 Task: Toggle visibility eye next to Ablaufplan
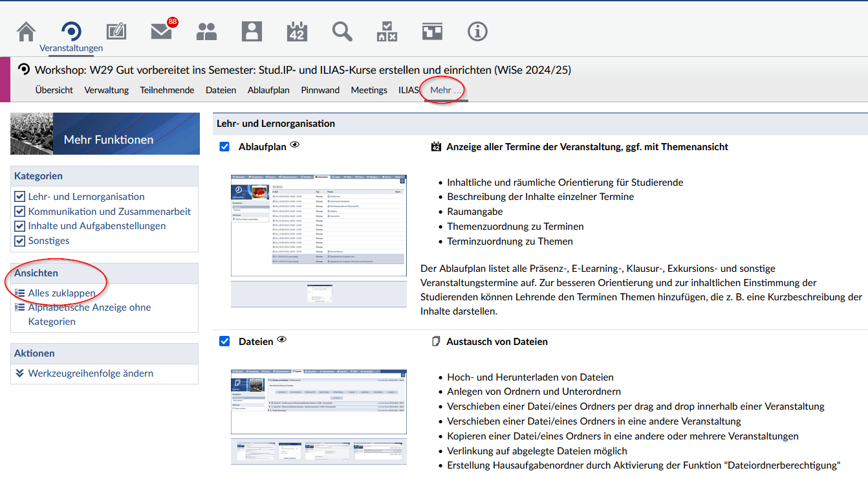coord(295,145)
